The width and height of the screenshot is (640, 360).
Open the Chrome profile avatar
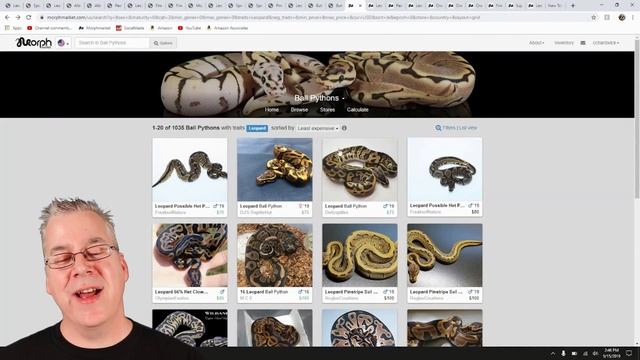pos(622,18)
